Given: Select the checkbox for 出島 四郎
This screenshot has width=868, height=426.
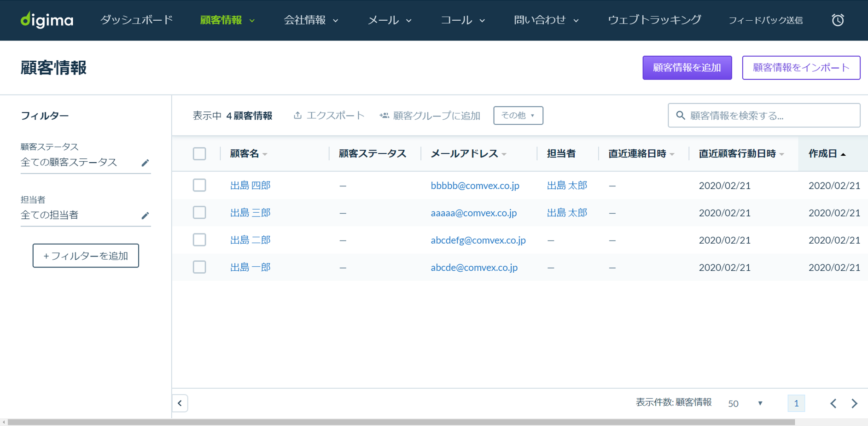Looking at the screenshot, I should pos(199,185).
